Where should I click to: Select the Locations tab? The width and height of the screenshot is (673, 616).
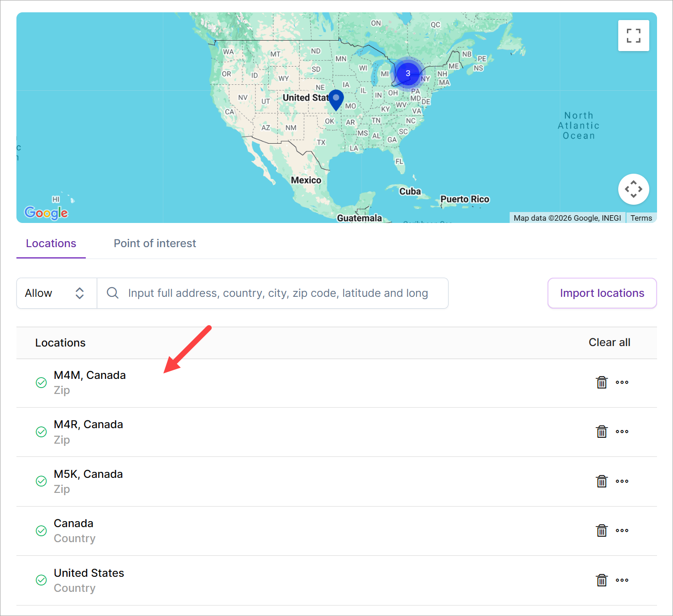point(51,243)
